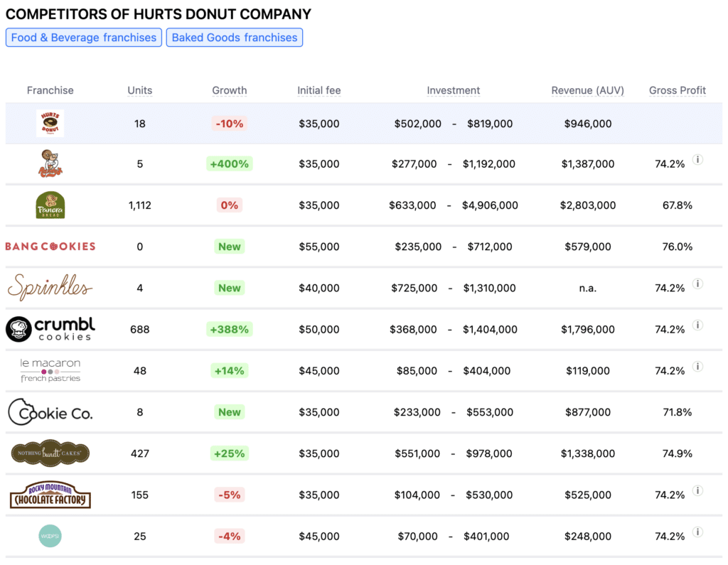Click the Initial fee column header

(319, 90)
